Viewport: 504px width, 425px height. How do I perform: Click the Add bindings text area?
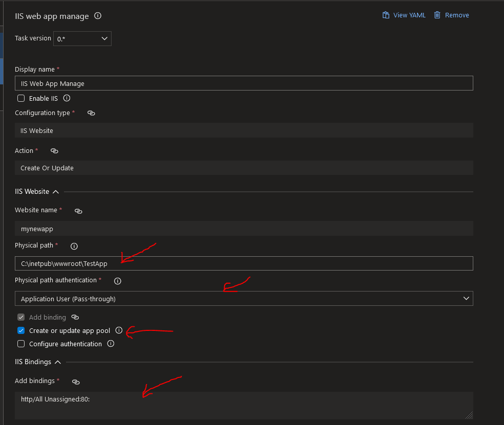click(244, 406)
